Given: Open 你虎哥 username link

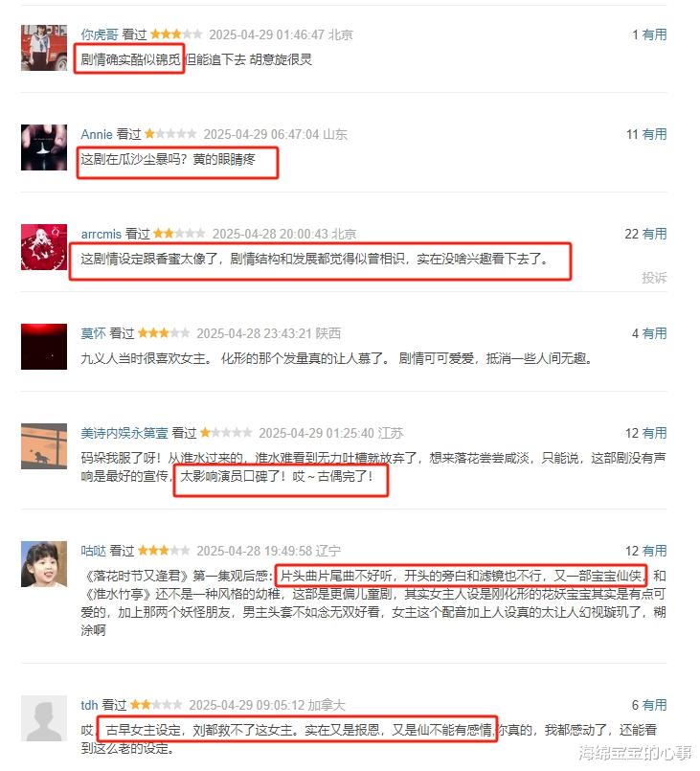Looking at the screenshot, I should [100, 34].
